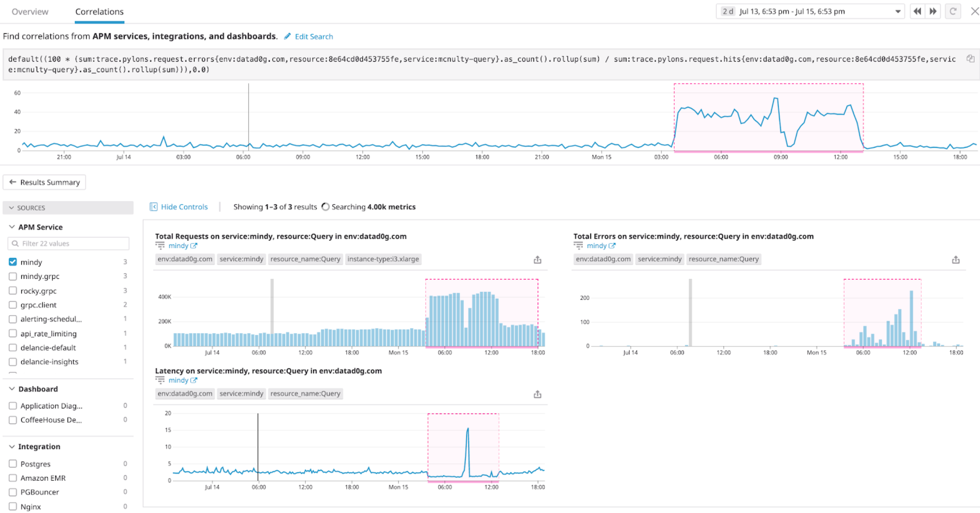Shift the time range backward
This screenshot has height=513, width=980.
(918, 11)
